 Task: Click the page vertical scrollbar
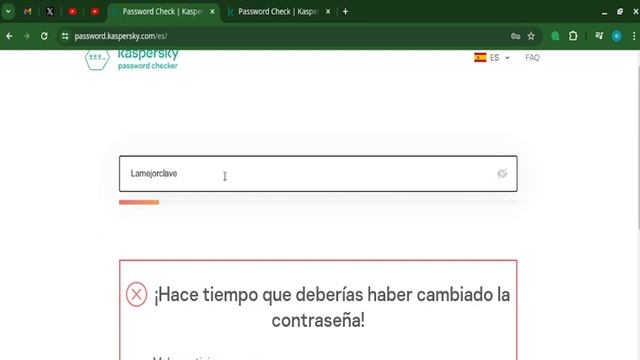[638, 147]
